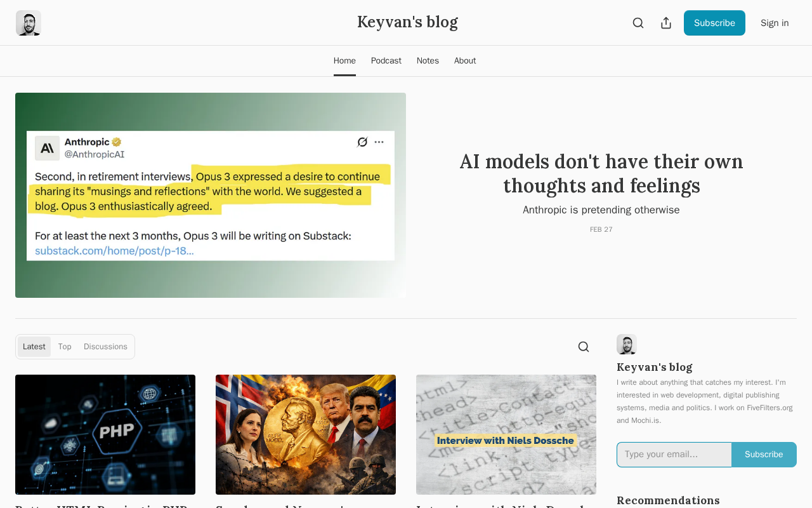
Task: Click the Recommendations heading
Action: (668, 500)
